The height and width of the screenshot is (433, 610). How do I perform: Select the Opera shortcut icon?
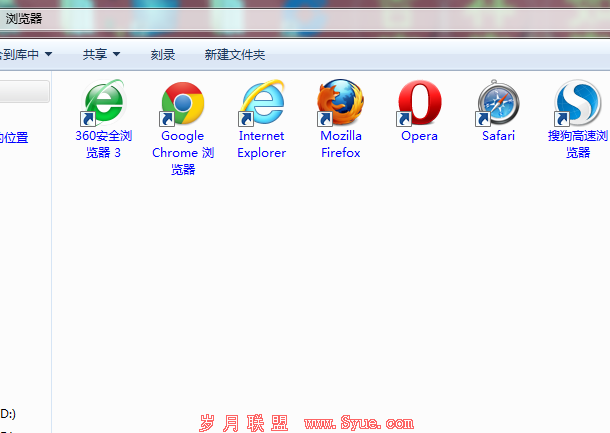click(x=419, y=103)
